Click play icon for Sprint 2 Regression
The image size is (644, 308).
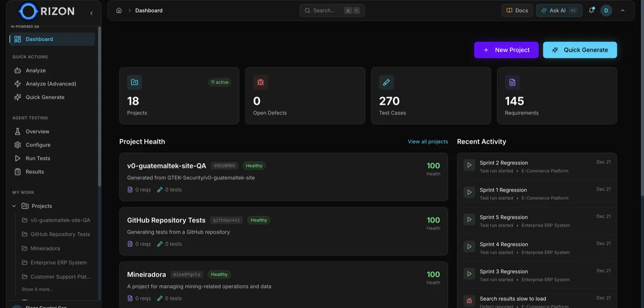(469, 165)
